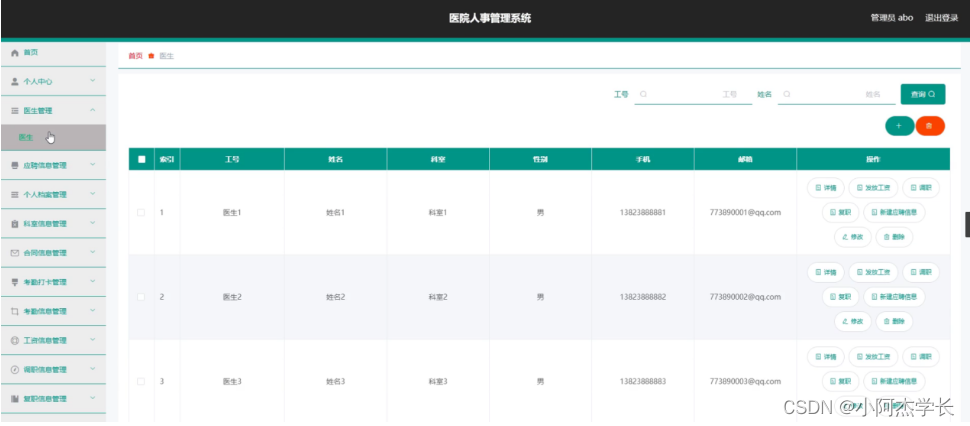Click 复职 for 医生1
The image size is (970, 426).
click(x=840, y=212)
